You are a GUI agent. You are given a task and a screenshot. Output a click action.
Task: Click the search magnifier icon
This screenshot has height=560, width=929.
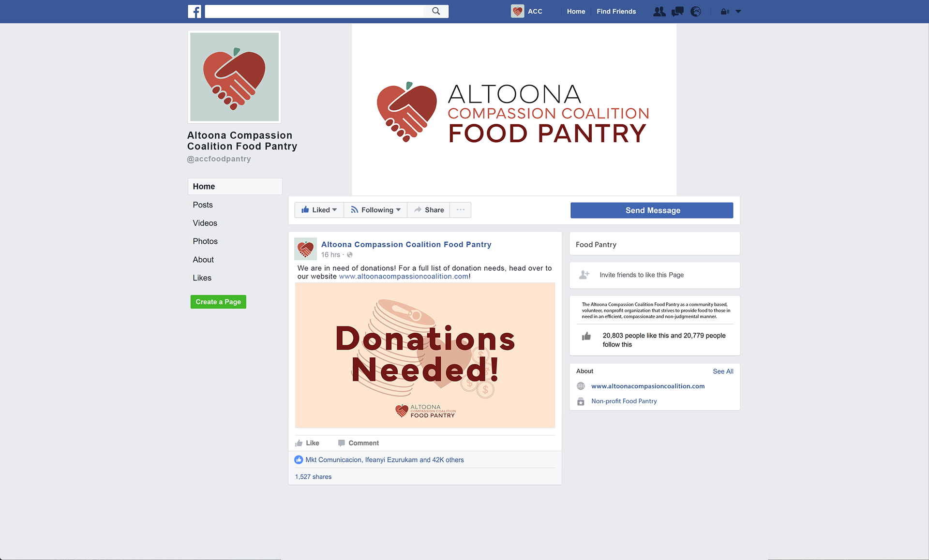tap(436, 11)
